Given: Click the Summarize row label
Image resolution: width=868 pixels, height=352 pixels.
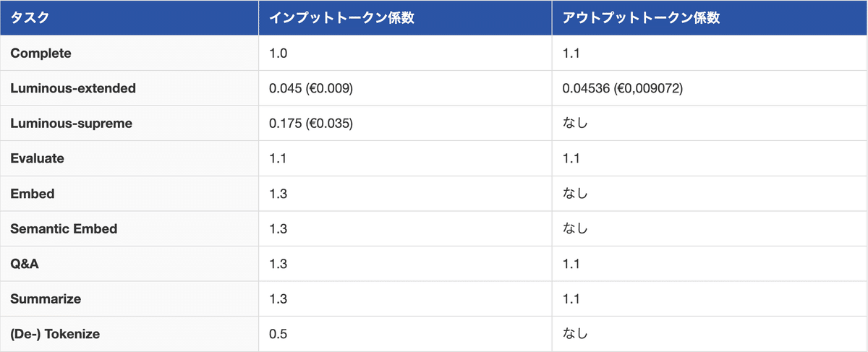Looking at the screenshot, I should click(x=46, y=299).
